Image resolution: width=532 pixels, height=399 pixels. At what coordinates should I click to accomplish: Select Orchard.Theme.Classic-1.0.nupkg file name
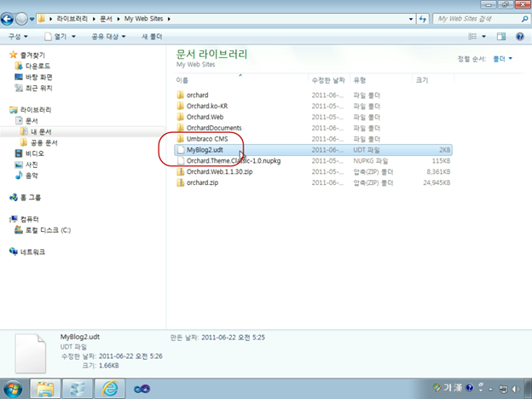(x=234, y=160)
